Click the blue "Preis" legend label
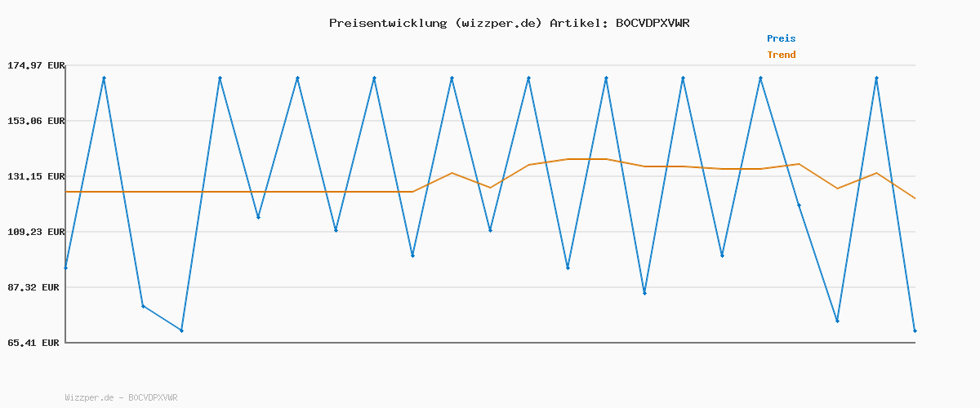The image size is (980, 408). point(781,38)
